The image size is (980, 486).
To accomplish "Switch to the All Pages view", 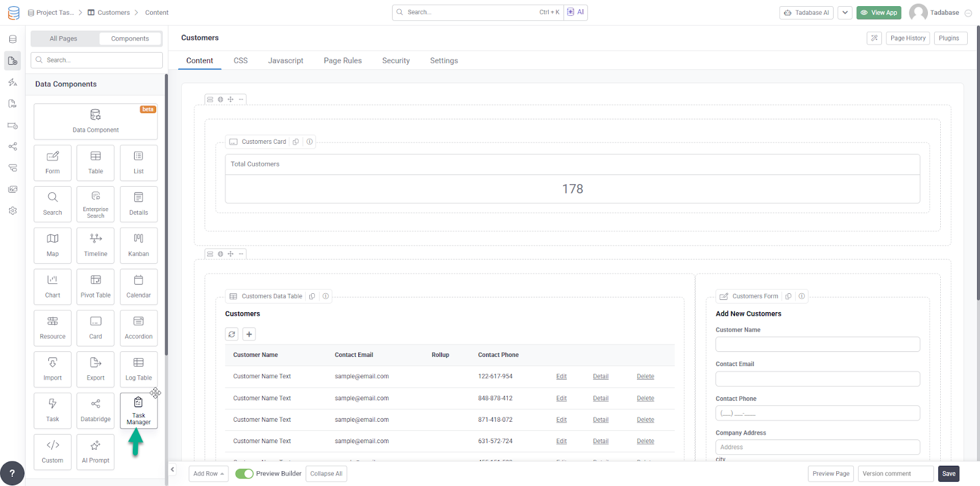I will (x=64, y=39).
